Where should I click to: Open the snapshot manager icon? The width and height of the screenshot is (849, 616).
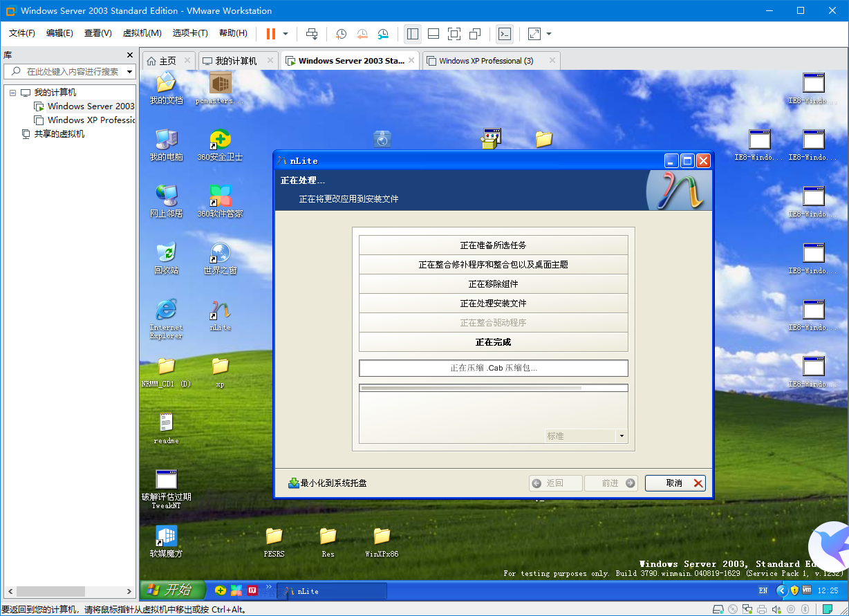[383, 33]
